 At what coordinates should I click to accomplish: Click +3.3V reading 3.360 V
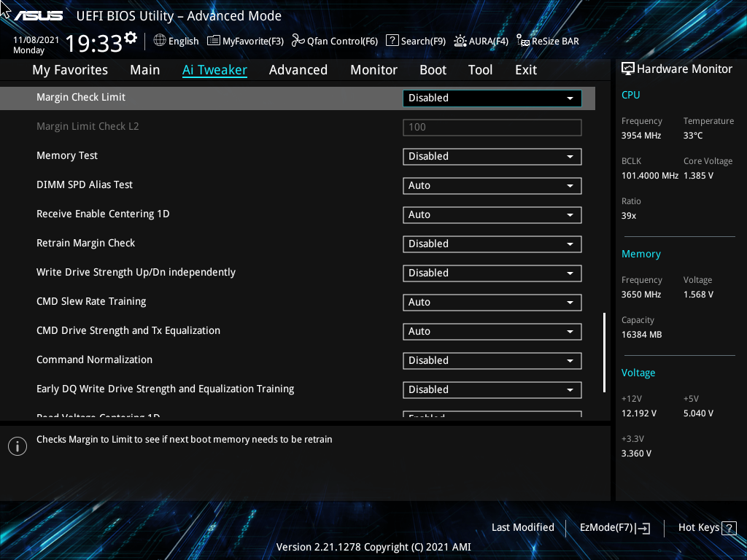coord(636,454)
